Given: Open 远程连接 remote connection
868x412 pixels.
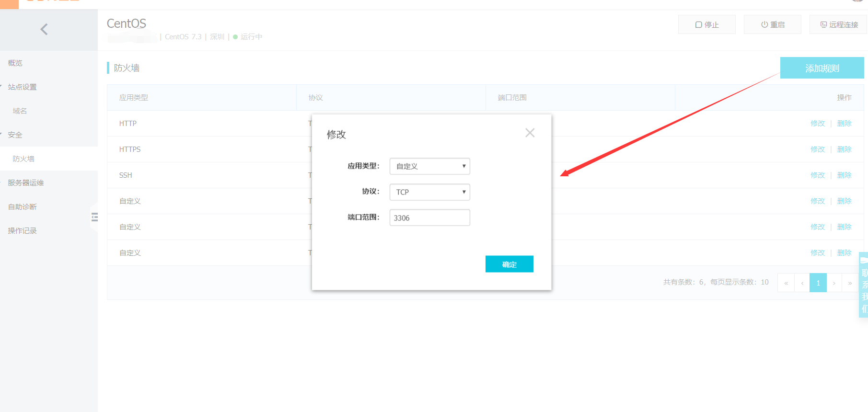Looking at the screenshot, I should (x=838, y=24).
